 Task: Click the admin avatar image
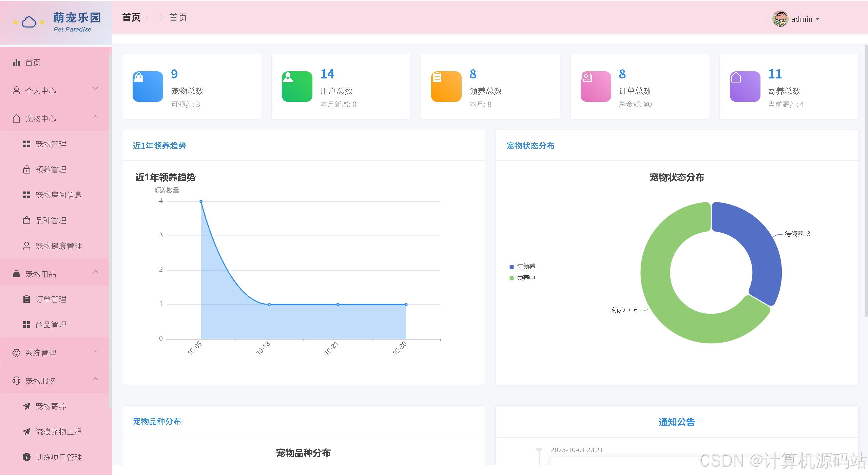pos(780,19)
